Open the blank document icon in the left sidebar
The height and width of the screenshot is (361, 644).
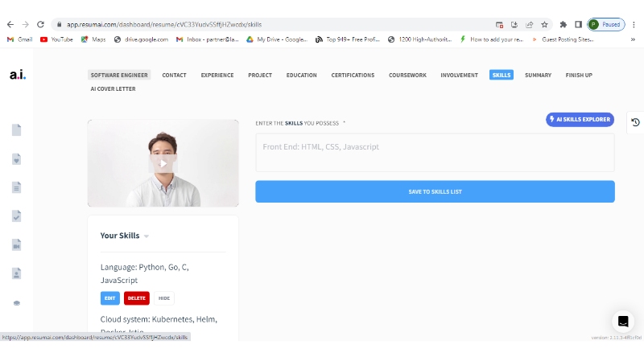(16, 129)
